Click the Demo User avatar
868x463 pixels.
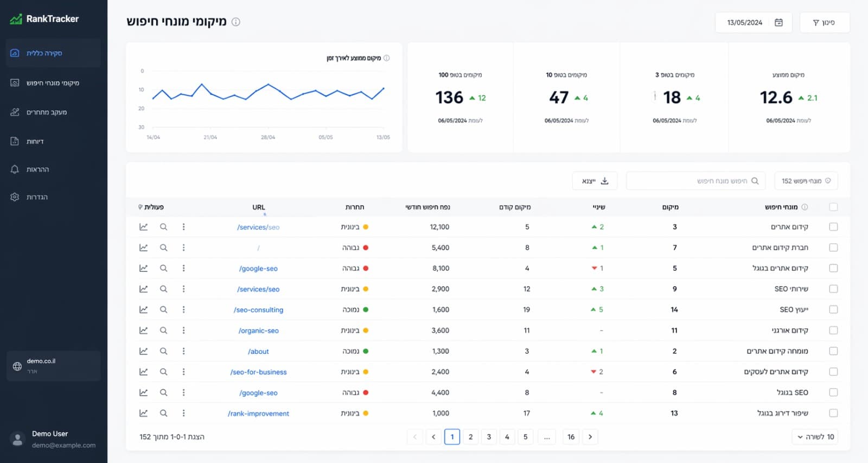(18, 439)
